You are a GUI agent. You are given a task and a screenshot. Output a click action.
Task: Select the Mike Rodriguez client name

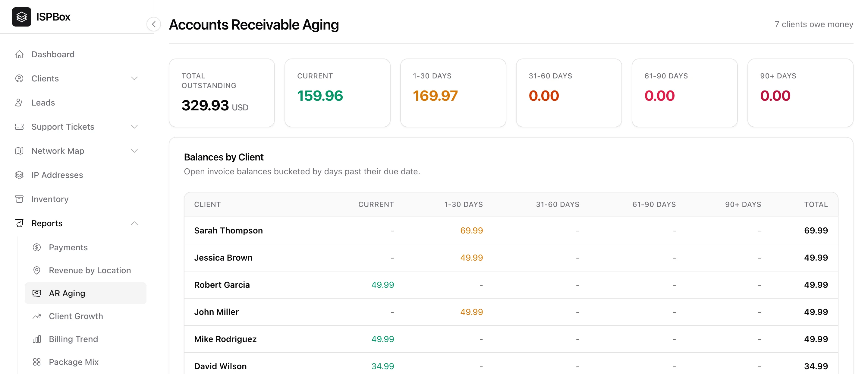pos(225,339)
